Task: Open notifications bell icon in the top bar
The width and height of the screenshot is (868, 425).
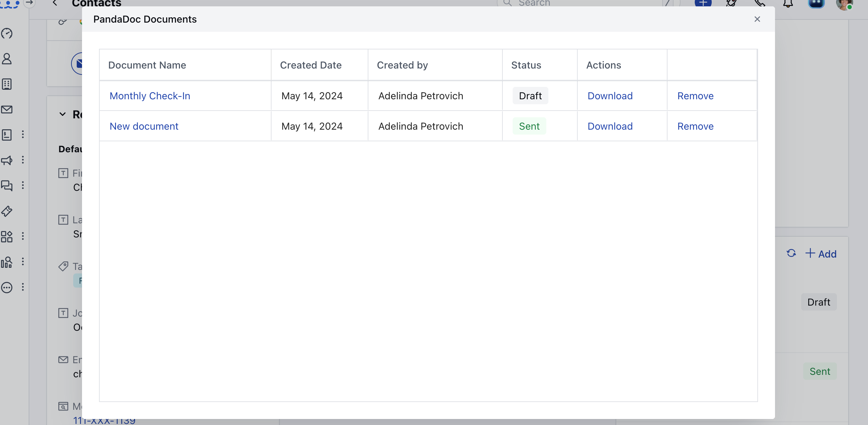Action: click(x=788, y=4)
